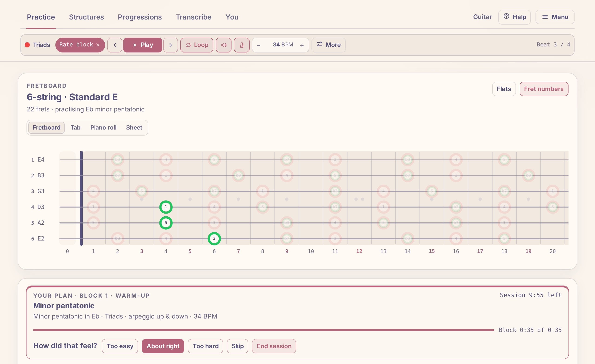Screen dimensions: 595x364
Task: Decrease BPM with the minus button
Action: [259, 45]
